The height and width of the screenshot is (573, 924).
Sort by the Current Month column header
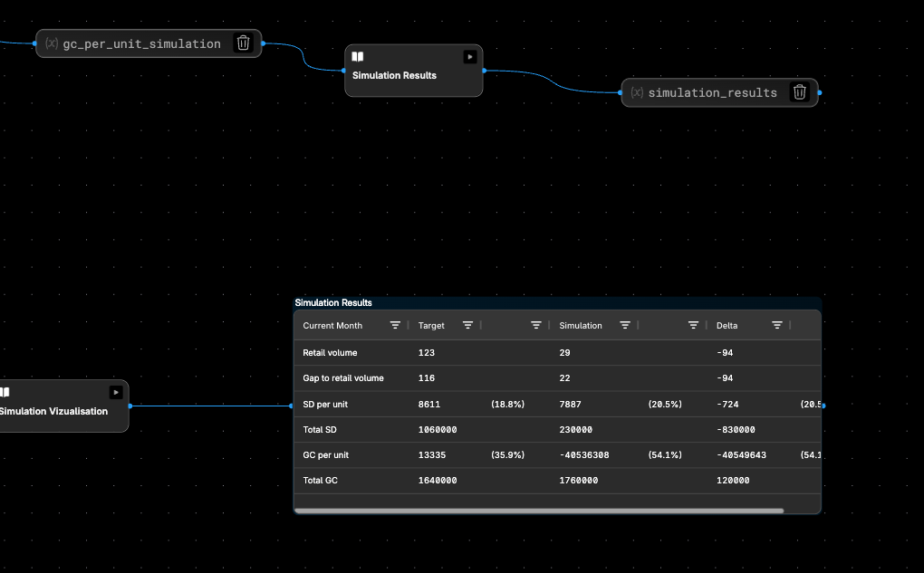[x=332, y=326]
